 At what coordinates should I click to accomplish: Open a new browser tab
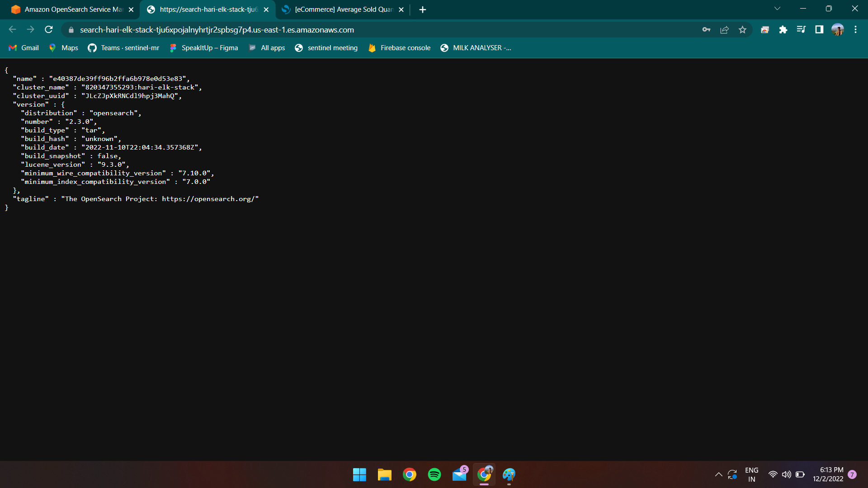click(423, 9)
